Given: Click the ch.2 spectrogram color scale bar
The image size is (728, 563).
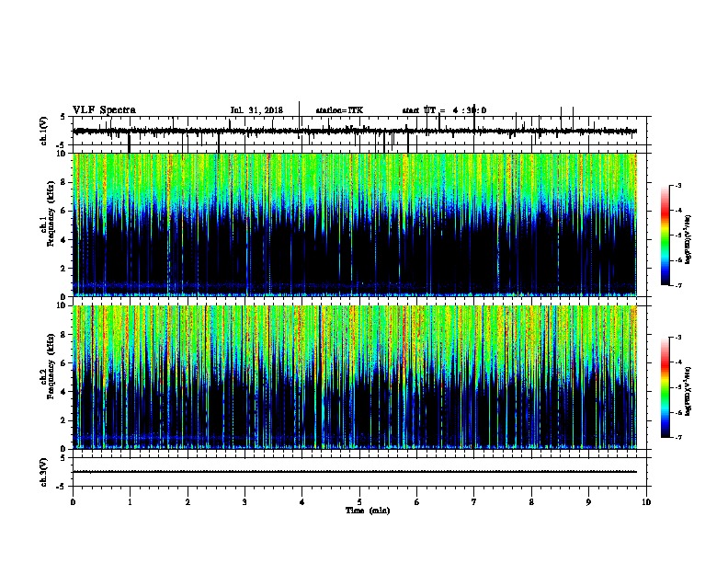Looking at the screenshot, I should (665, 387).
